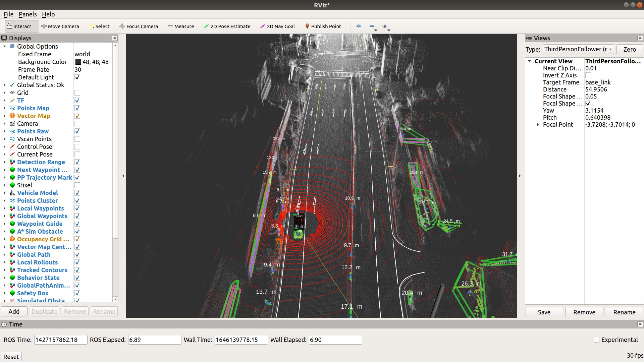
Task: Close the Time panel
Action: click(x=640, y=324)
